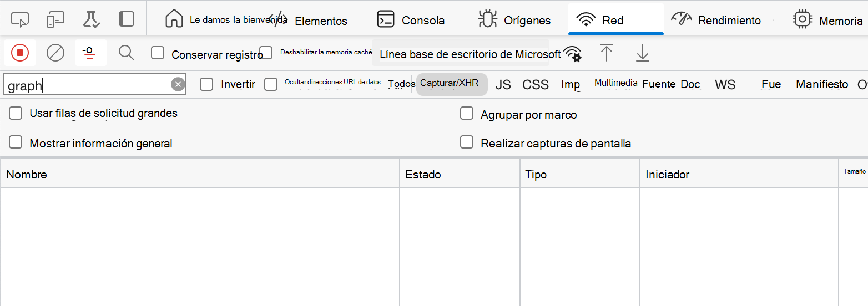
Task: Filter requests by Multimedia
Action: [615, 83]
